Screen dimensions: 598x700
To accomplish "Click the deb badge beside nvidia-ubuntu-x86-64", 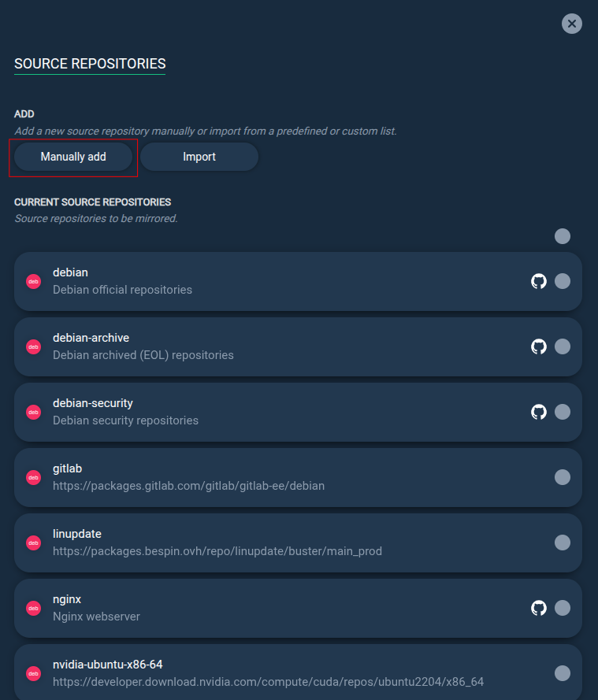I will 34,673.
